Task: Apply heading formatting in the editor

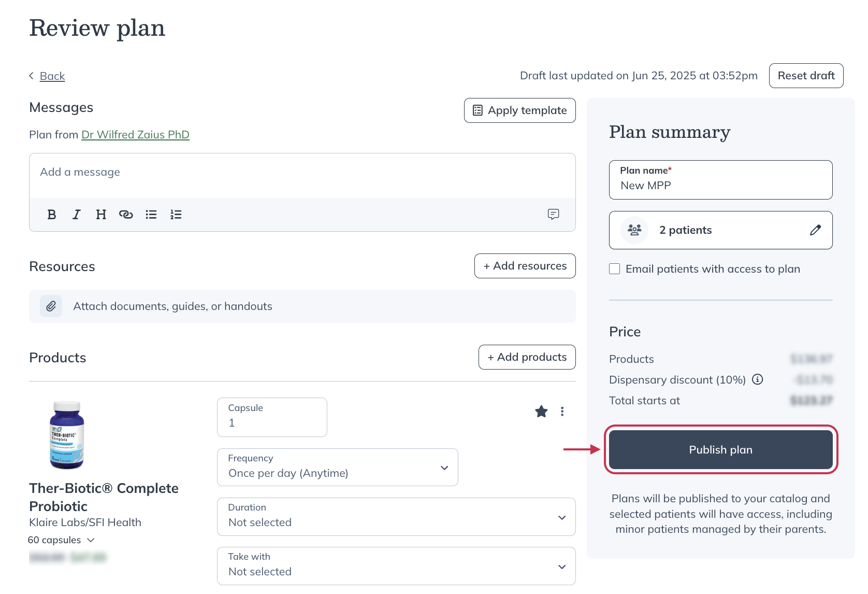Action: (101, 214)
